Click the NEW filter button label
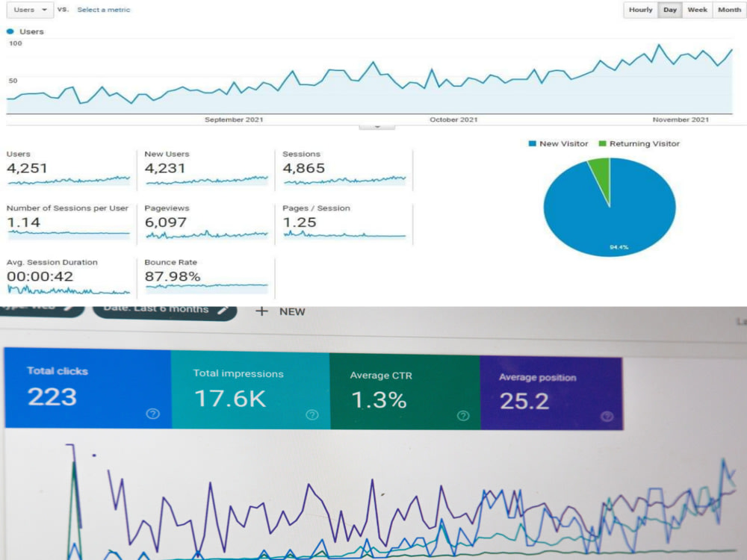Image resolution: width=747 pixels, height=560 pixels. (292, 312)
